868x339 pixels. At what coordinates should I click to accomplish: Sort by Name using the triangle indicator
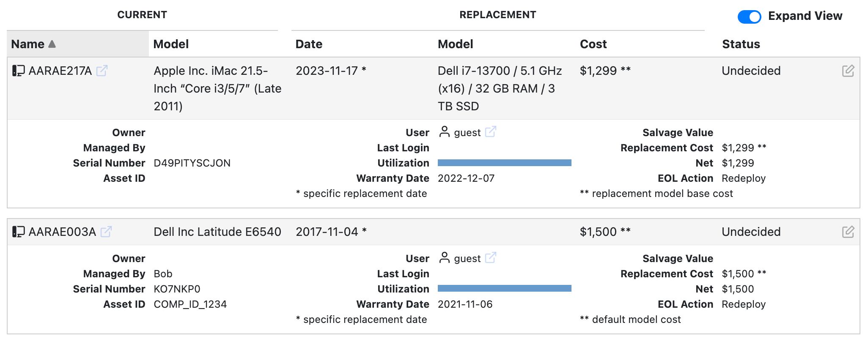pos(52,44)
